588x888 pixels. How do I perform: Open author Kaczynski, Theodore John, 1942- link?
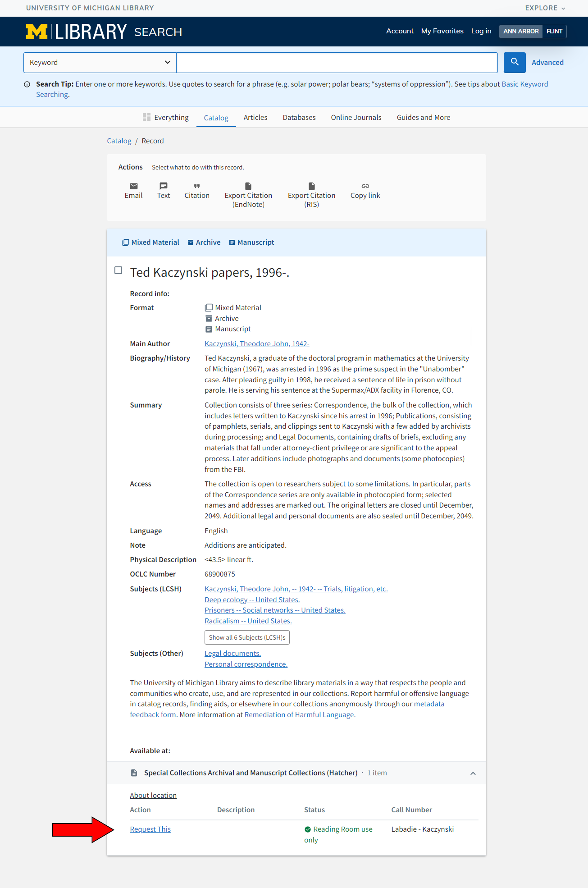coord(257,344)
